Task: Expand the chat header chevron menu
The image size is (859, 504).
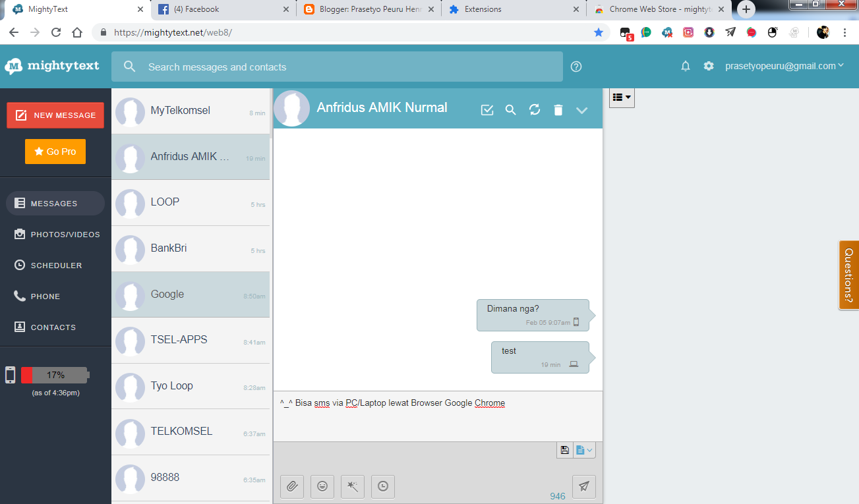Action: coord(581,110)
